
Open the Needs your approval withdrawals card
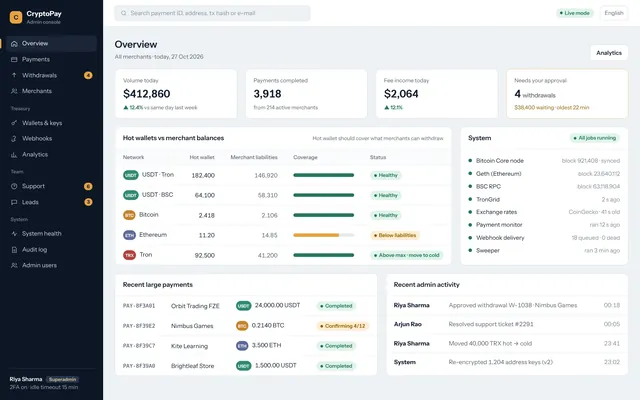[567, 94]
